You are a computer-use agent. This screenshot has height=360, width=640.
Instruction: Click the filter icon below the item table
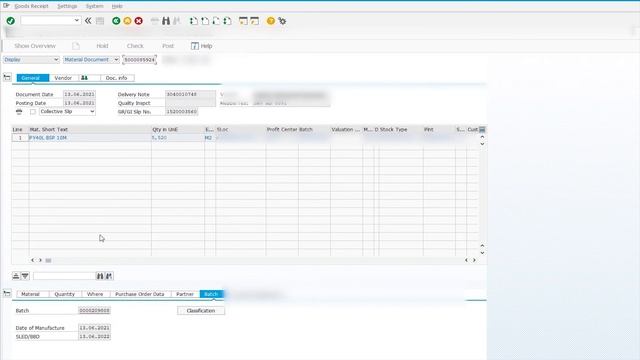(x=25, y=276)
